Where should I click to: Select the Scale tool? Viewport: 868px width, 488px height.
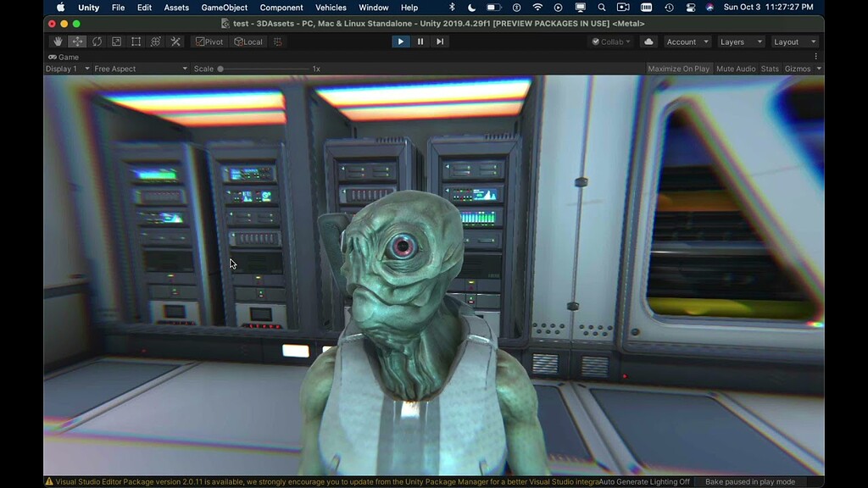(116, 41)
